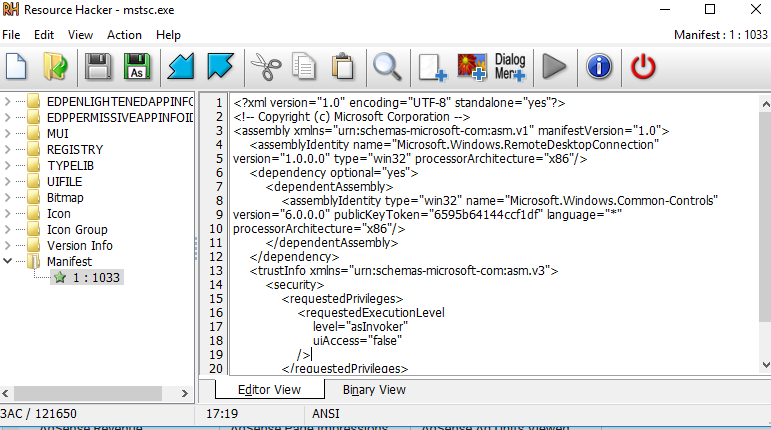Minimize the Resource Hacker window
The height and width of the screenshot is (430, 771).
[x=665, y=9]
